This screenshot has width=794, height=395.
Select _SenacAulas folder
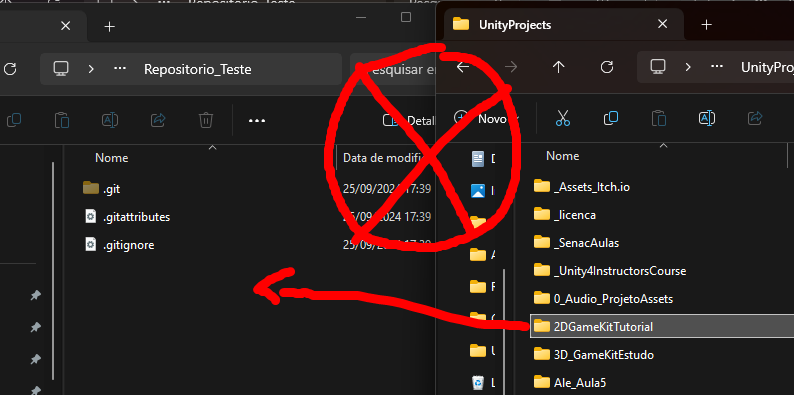(576, 243)
